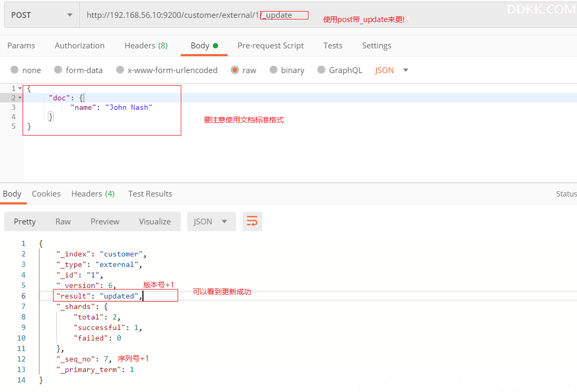Click the "_primary_term": 1 response line

point(95,369)
